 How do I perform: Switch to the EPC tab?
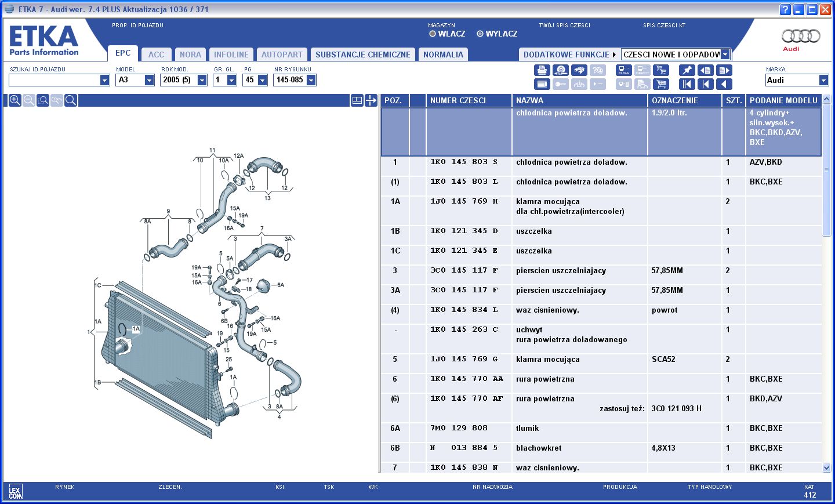(x=123, y=53)
